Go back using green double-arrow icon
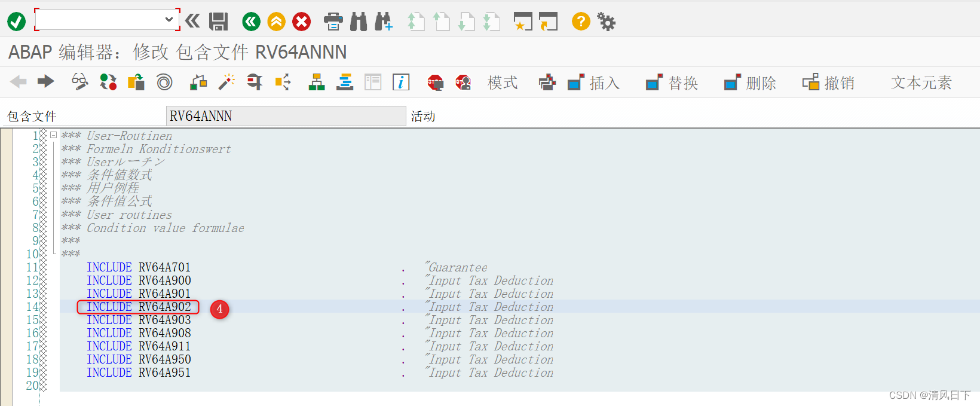Image resolution: width=980 pixels, height=406 pixels. (x=251, y=22)
